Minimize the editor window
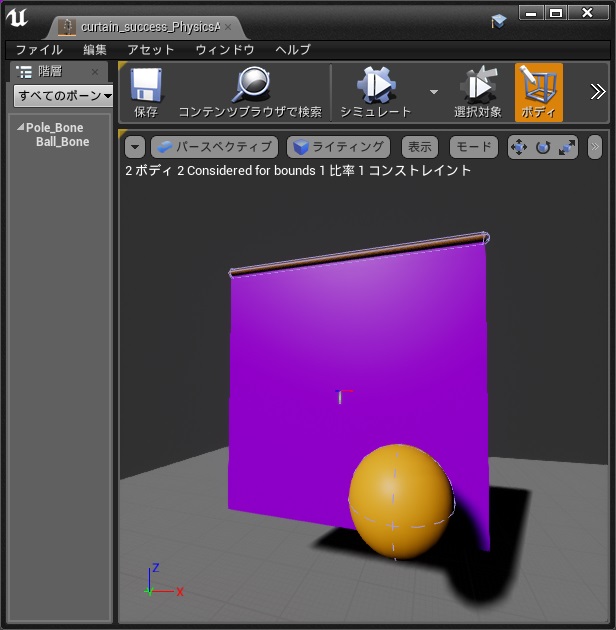 [x=531, y=12]
